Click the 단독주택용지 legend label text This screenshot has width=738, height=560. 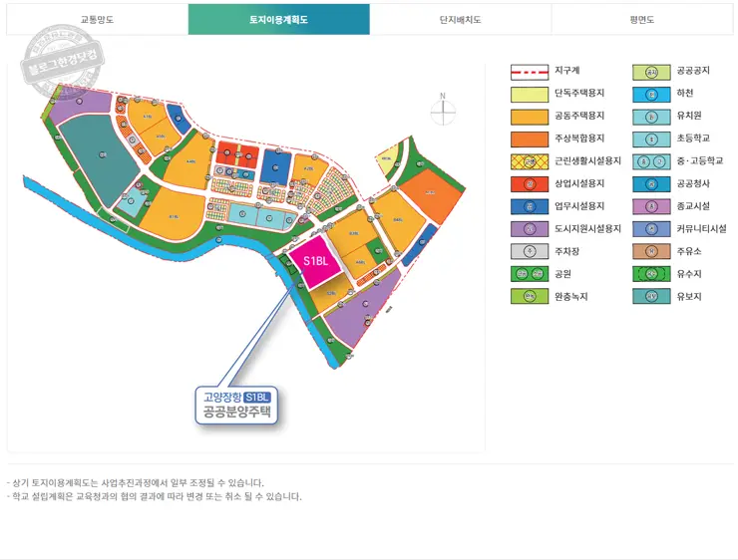click(x=579, y=93)
